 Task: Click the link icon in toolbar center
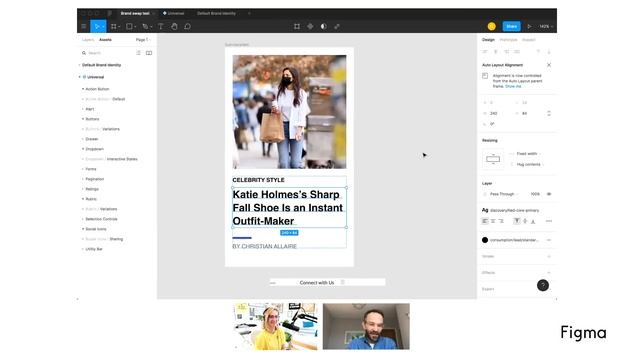(x=337, y=27)
